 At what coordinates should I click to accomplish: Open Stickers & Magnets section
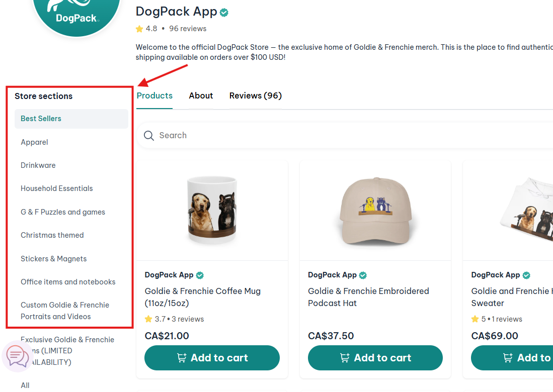[53, 259]
